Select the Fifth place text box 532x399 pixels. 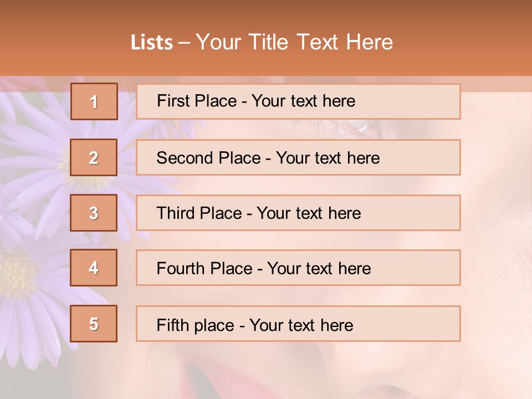pyautogui.click(x=298, y=324)
